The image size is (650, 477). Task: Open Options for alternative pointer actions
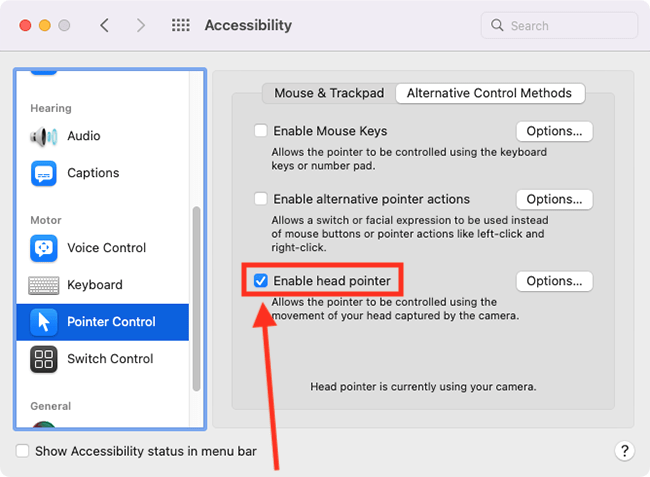[554, 199]
